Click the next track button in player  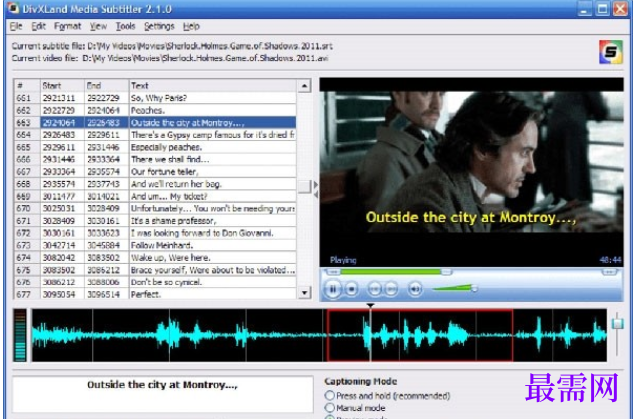pyautogui.click(x=391, y=289)
